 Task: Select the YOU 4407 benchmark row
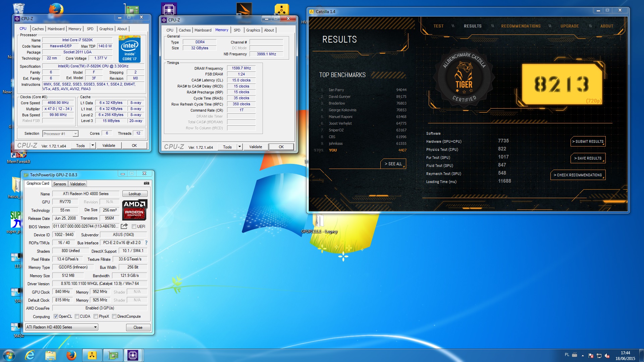361,150
